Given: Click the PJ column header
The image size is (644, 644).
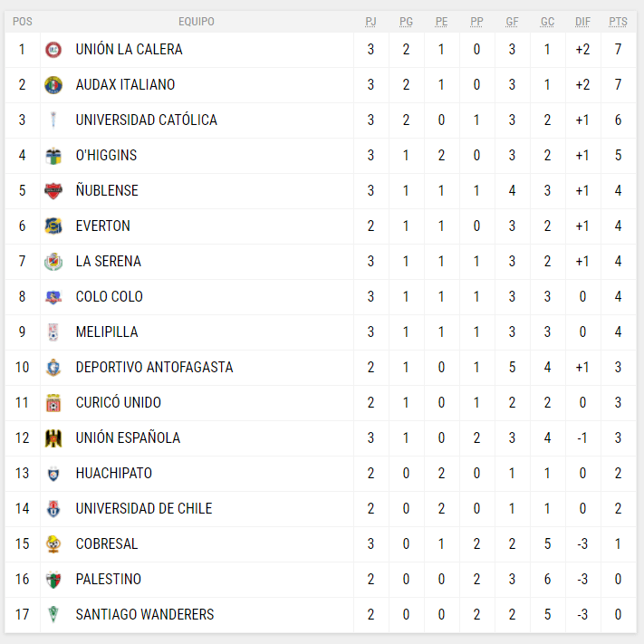Looking at the screenshot, I should tap(370, 22).
